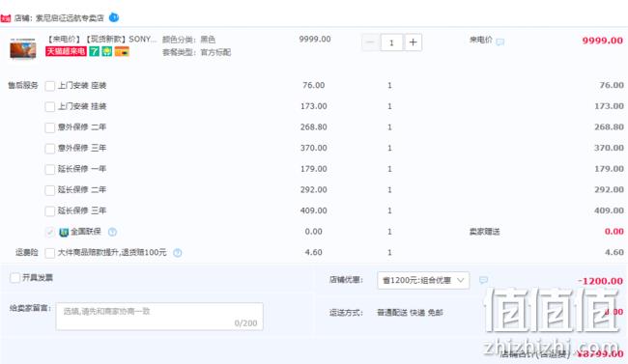
Task: Click the comment icon next to 来电价
Action: click(x=500, y=42)
